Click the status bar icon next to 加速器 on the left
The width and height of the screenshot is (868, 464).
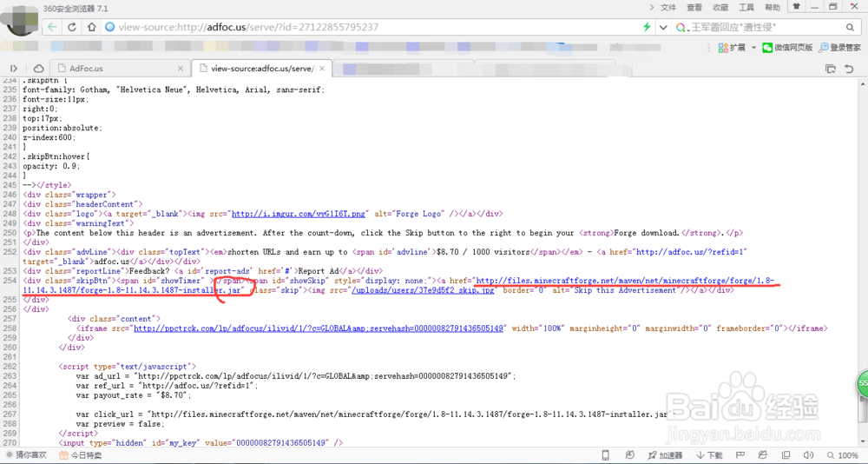(630, 455)
